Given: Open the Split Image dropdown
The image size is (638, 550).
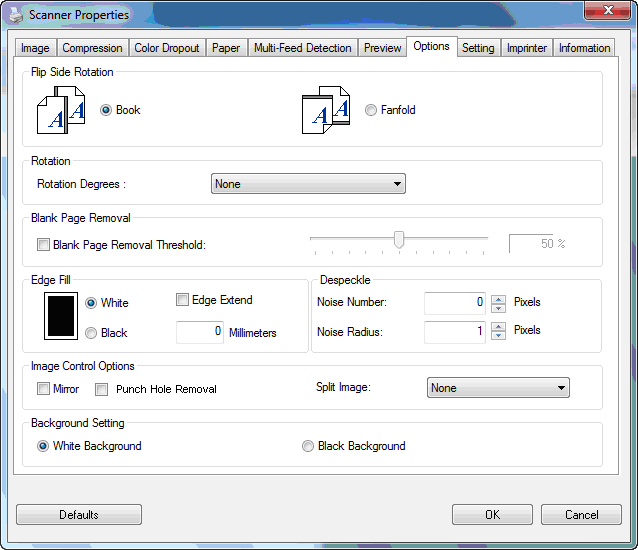Looking at the screenshot, I should click(498, 388).
